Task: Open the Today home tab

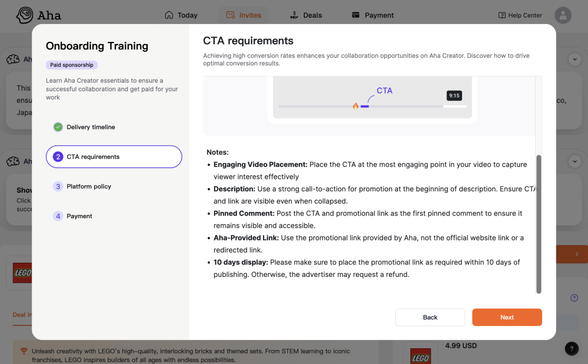Action: pyautogui.click(x=181, y=15)
